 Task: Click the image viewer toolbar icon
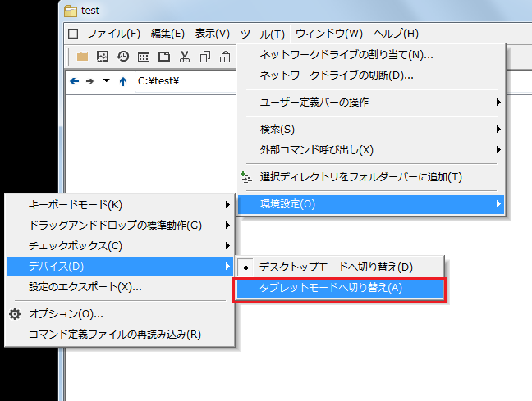103,57
